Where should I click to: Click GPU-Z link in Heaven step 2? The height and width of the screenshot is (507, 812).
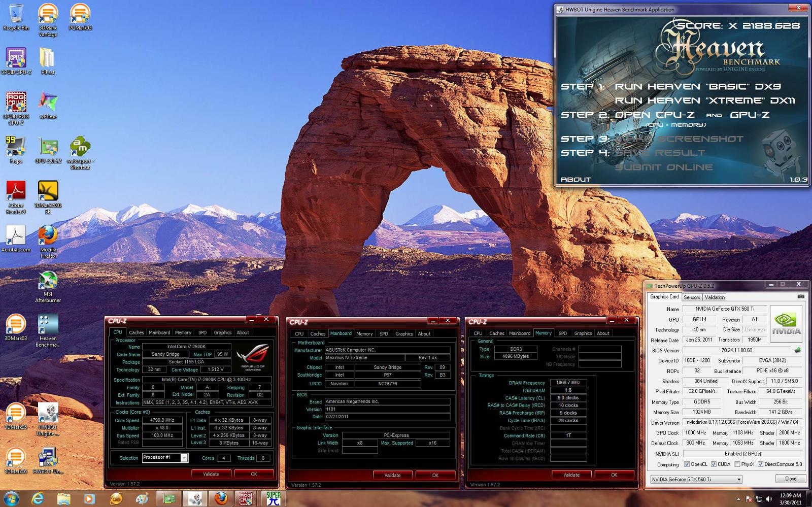click(x=750, y=115)
